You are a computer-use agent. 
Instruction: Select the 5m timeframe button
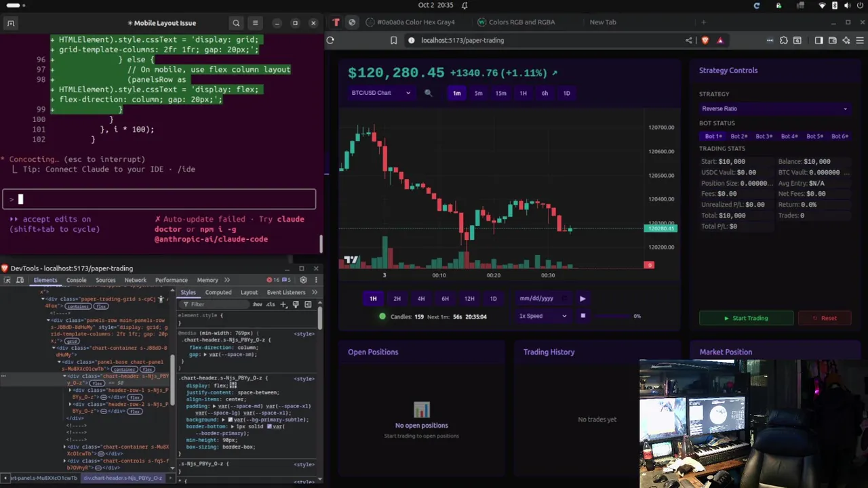coord(478,93)
